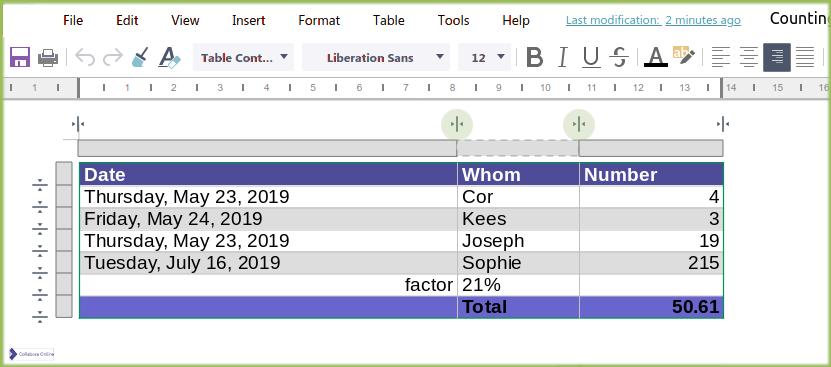Click the cell containing Sophie
831x367 pixels.
(518, 263)
